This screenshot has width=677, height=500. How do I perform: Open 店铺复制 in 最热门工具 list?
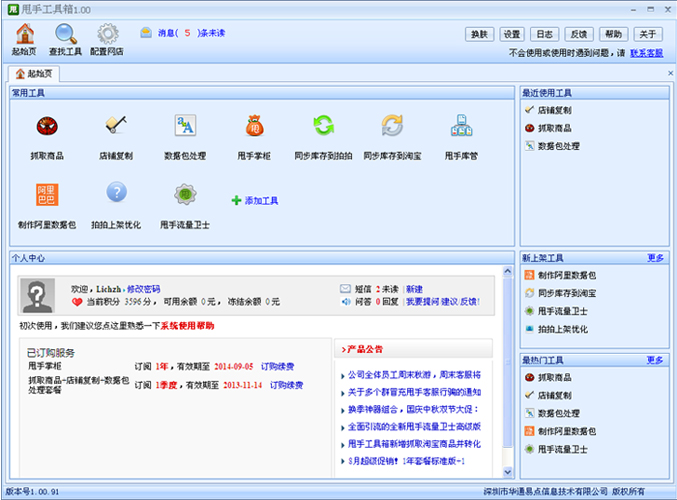[x=554, y=396]
